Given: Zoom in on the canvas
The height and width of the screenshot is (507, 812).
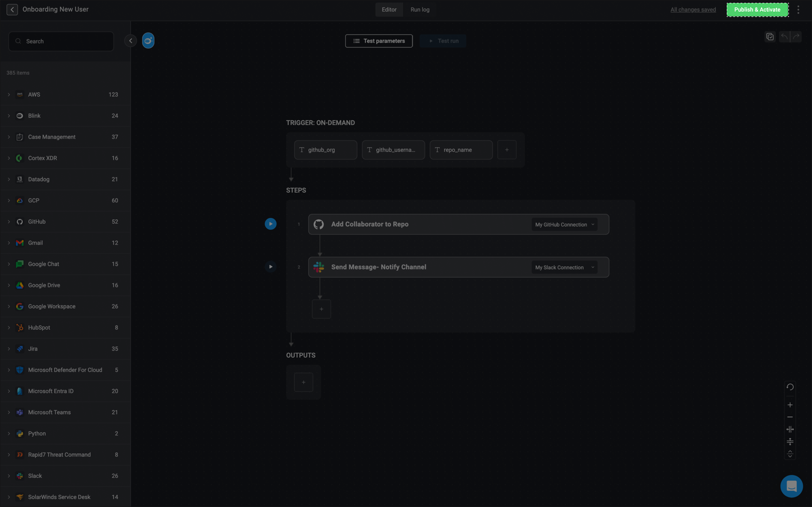Looking at the screenshot, I should [790, 405].
